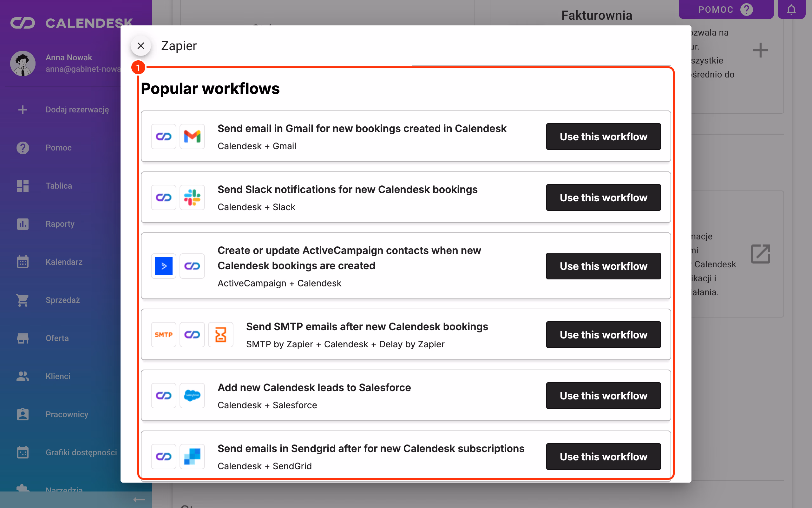
Task: Click 'Add new Calendesk leads to Salesforce' title
Action: (314, 387)
